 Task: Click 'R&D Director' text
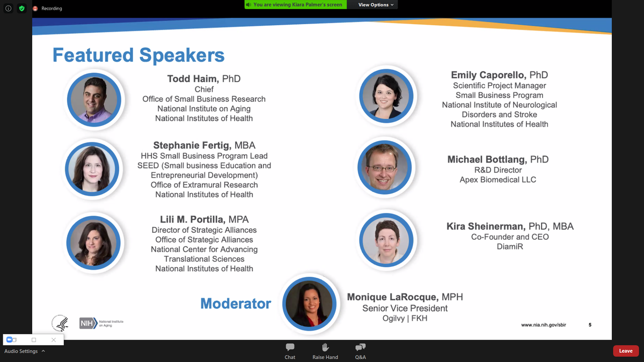[x=498, y=170]
